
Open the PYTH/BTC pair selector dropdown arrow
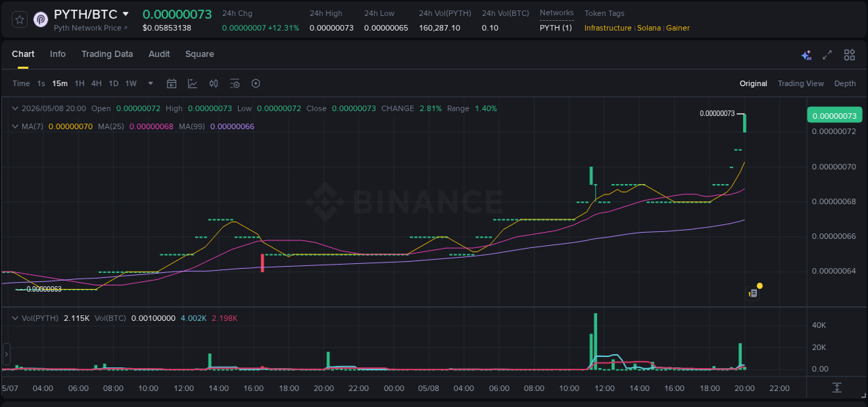coord(126,14)
